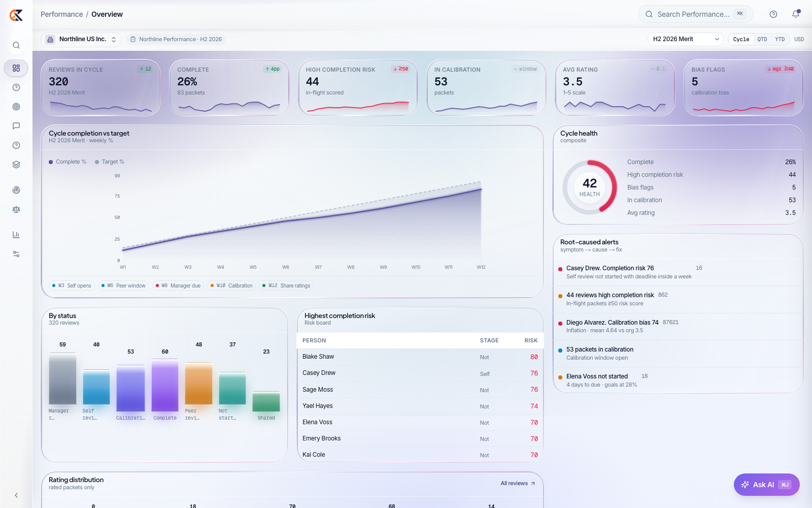Click the blue Self review status bar
The image size is (812, 508).
point(96,387)
